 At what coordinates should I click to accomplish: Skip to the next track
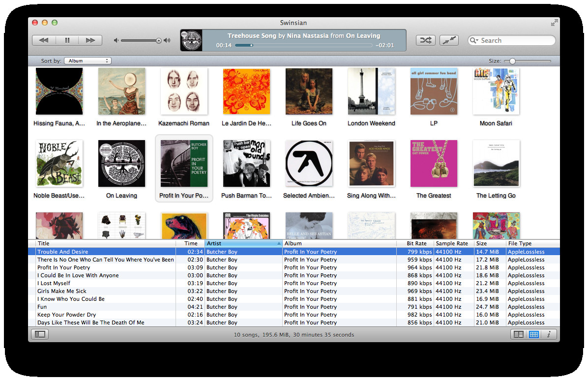[90, 40]
